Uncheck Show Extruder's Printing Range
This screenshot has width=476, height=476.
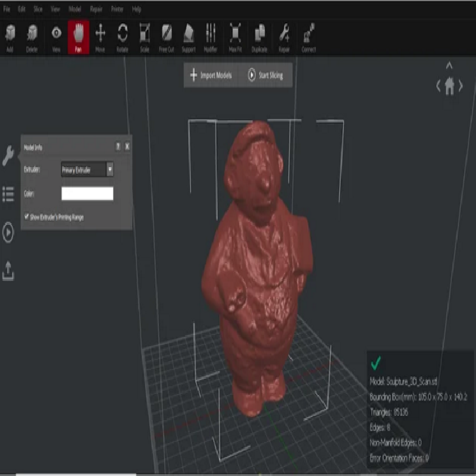(27, 217)
